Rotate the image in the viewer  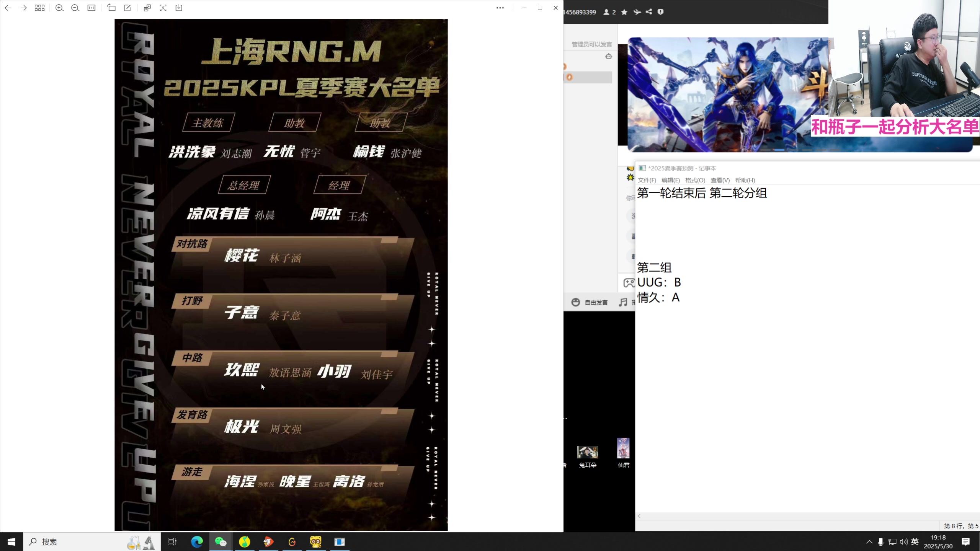click(111, 8)
